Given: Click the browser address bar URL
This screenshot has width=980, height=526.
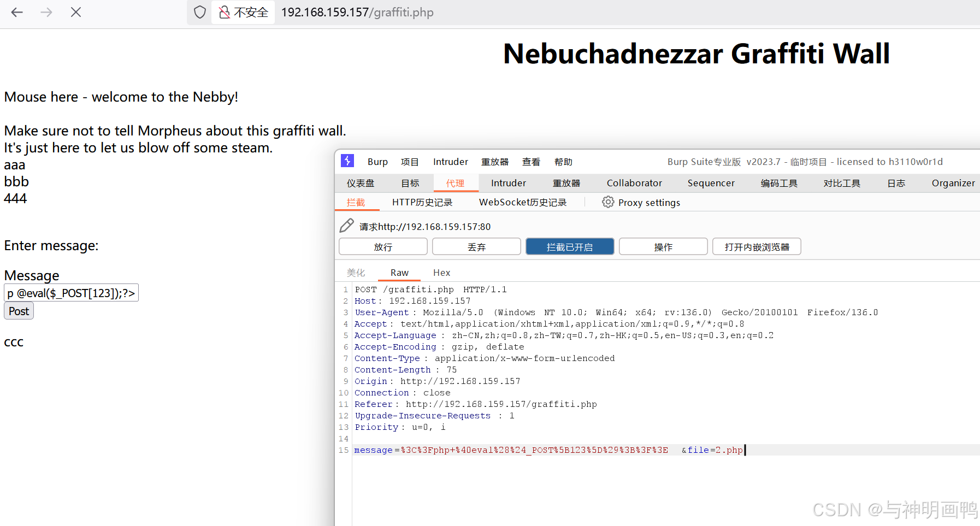Looking at the screenshot, I should click(357, 12).
